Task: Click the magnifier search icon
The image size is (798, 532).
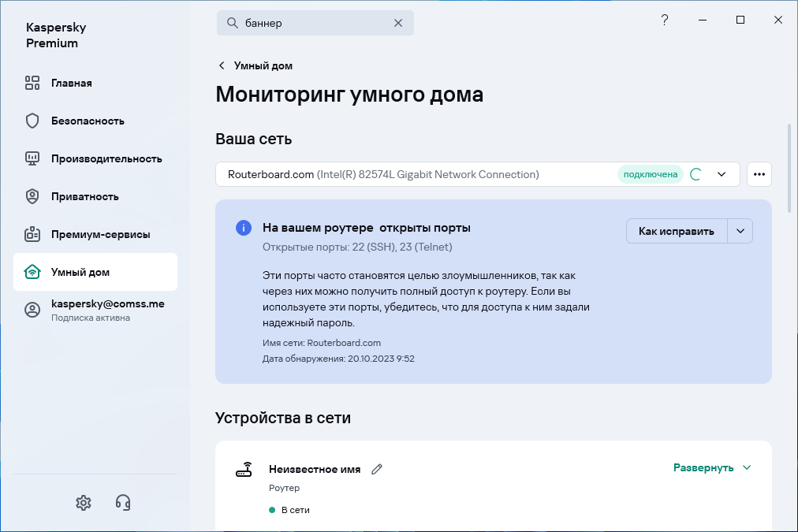Action: [x=232, y=23]
